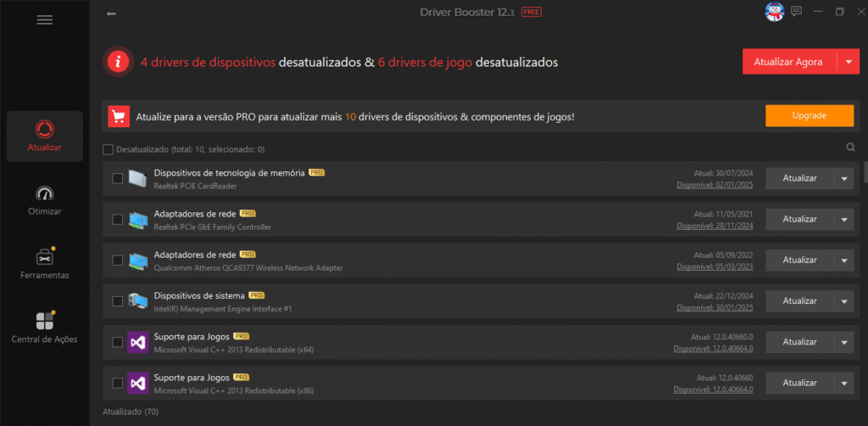Click '6 drivers de jogo' text
The height and width of the screenshot is (426, 868).
(x=426, y=62)
